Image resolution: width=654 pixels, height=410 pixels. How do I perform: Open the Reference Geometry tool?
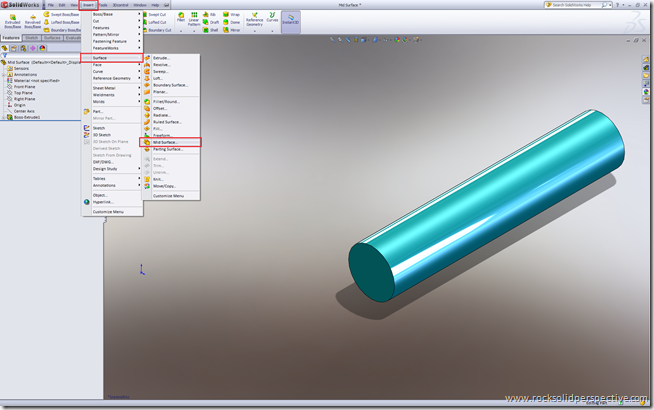(x=254, y=20)
